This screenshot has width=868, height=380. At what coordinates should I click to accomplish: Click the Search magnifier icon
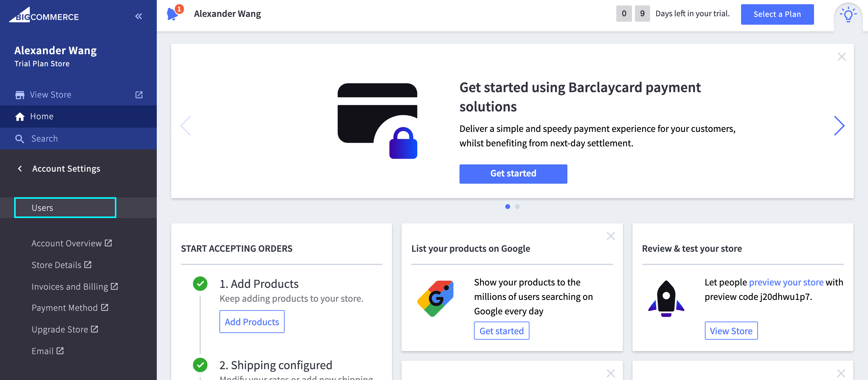(20, 139)
